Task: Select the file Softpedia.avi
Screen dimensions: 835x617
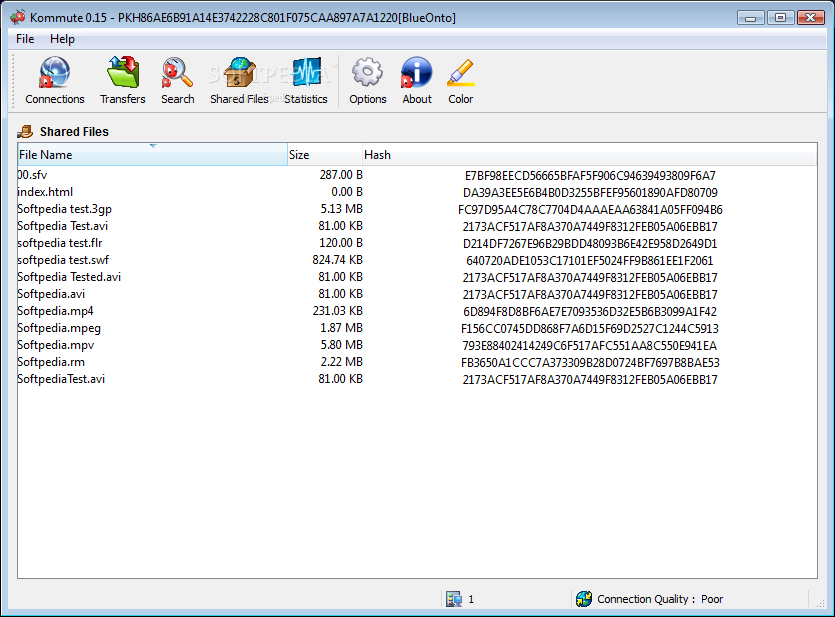Action: [x=51, y=294]
